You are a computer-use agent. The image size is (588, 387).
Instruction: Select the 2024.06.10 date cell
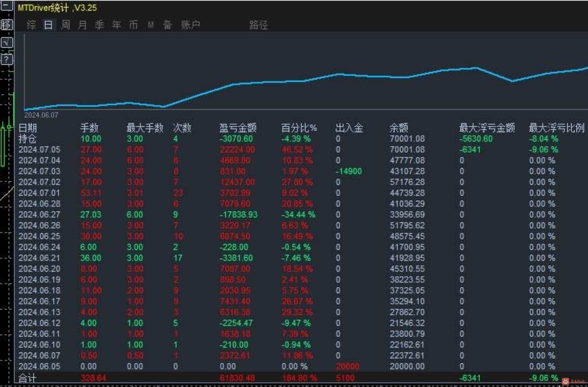click(39, 345)
